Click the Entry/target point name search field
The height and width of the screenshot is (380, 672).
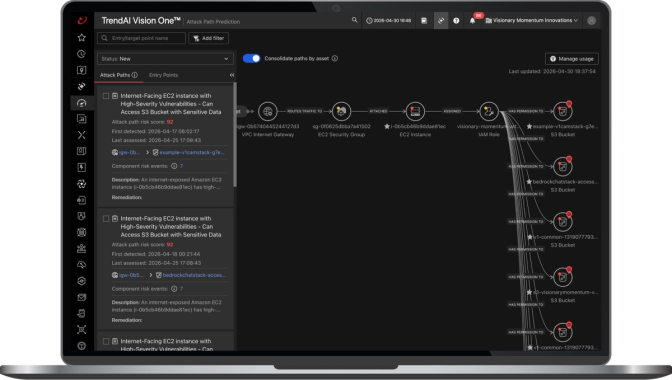[141, 38]
